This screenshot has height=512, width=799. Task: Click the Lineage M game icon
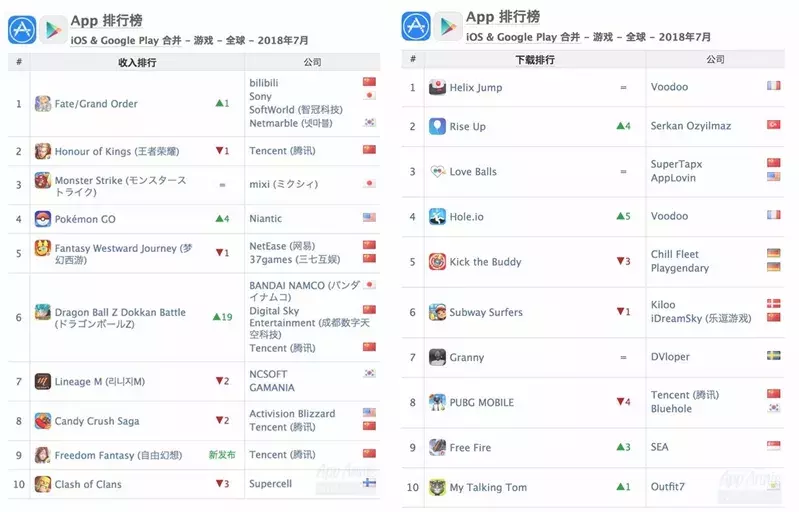coord(43,381)
